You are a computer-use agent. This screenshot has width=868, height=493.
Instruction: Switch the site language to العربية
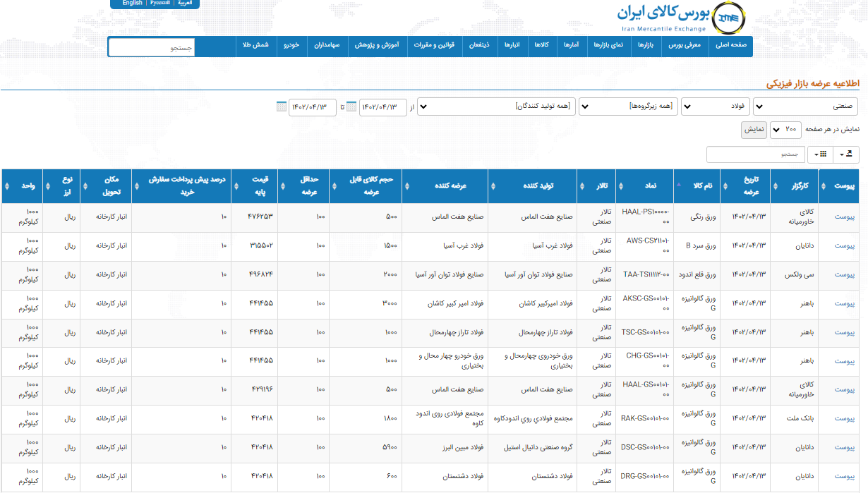185,4
